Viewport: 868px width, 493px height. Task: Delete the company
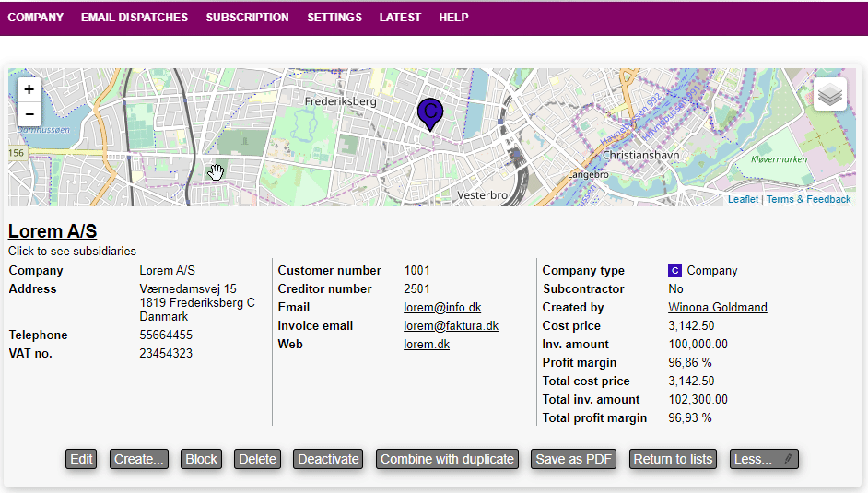coord(257,459)
